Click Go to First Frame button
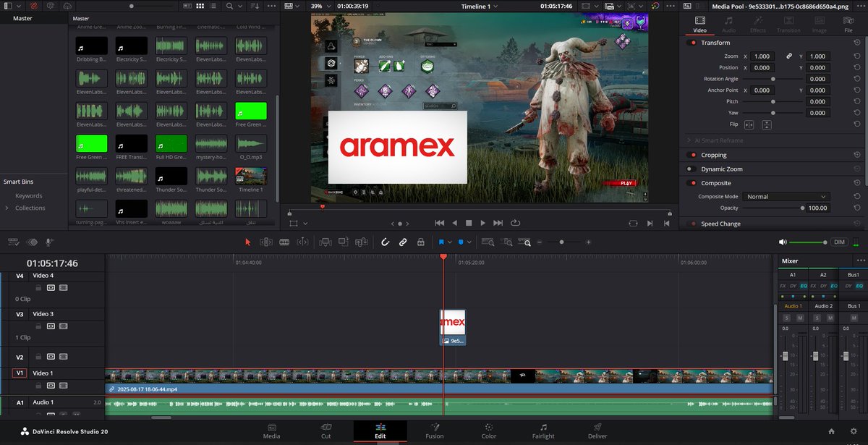The height and width of the screenshot is (445, 868). coord(439,223)
